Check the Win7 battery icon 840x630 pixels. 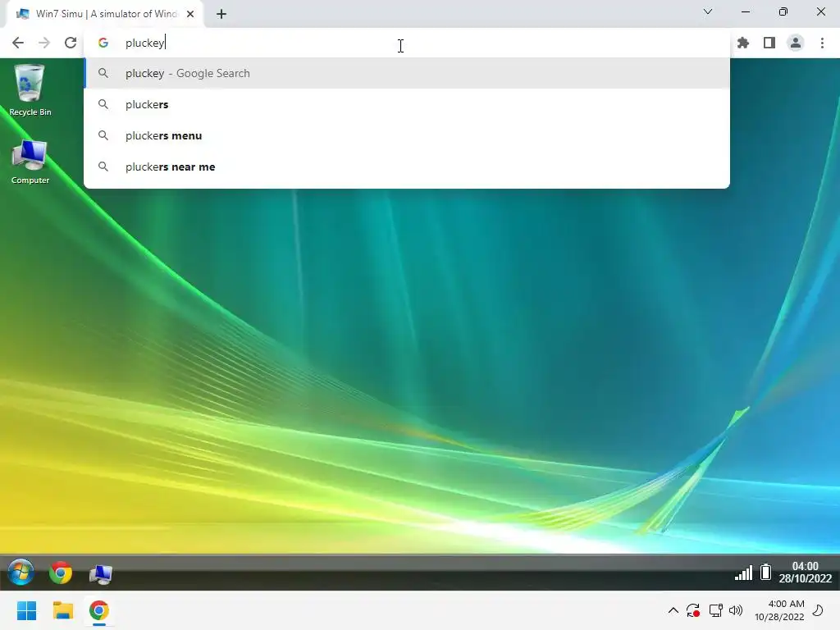tap(766, 572)
